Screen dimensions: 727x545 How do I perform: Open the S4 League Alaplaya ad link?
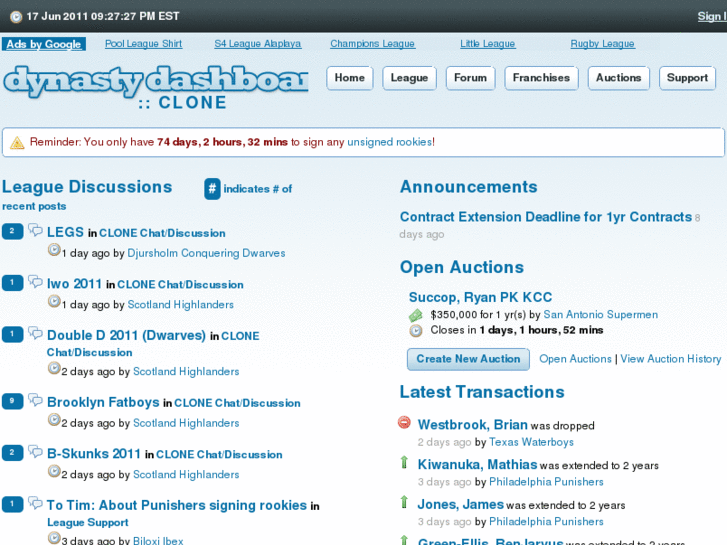258,44
